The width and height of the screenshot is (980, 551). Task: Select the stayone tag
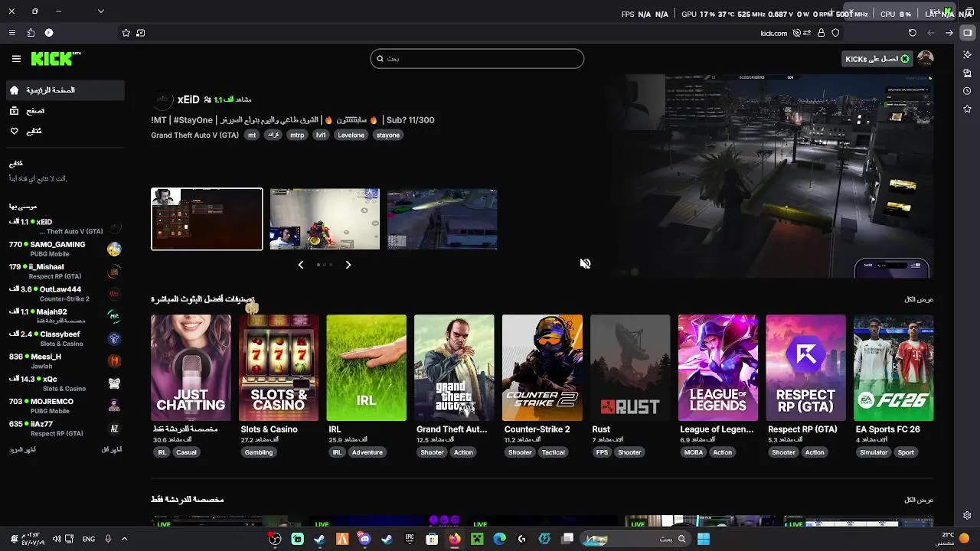pos(387,135)
